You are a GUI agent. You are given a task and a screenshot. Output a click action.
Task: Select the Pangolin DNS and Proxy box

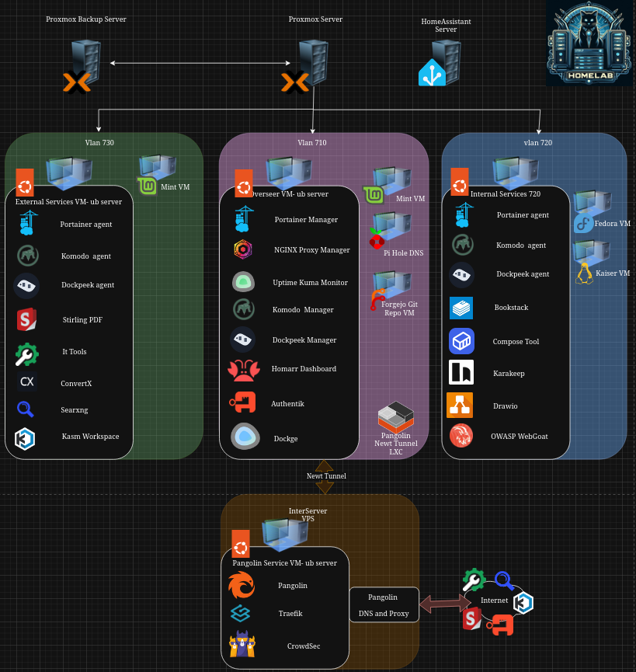tap(384, 605)
